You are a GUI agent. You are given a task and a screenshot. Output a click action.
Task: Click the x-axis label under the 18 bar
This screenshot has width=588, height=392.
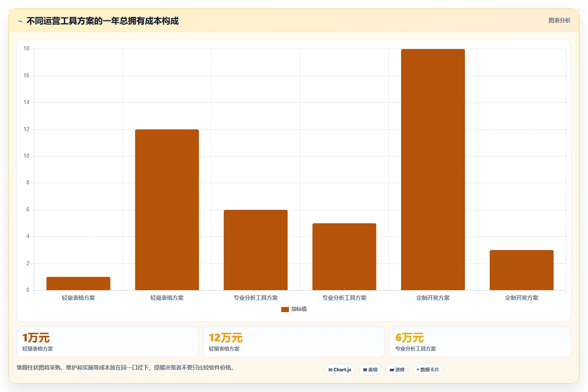433,298
